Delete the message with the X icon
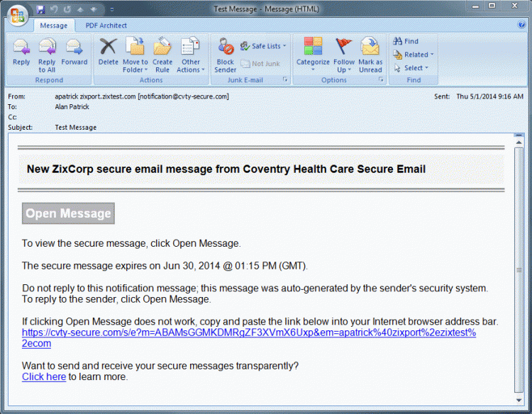Viewport: 532px width, 414px height. (x=109, y=52)
